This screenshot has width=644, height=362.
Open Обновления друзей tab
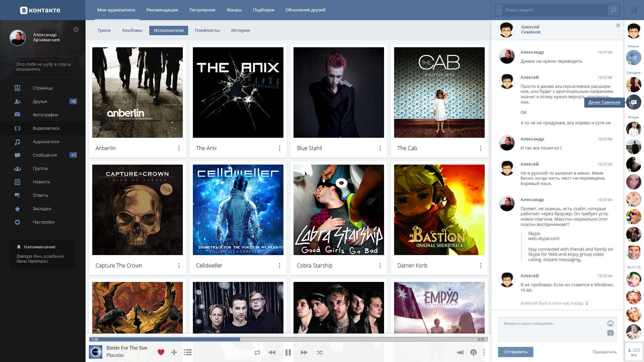(x=306, y=10)
